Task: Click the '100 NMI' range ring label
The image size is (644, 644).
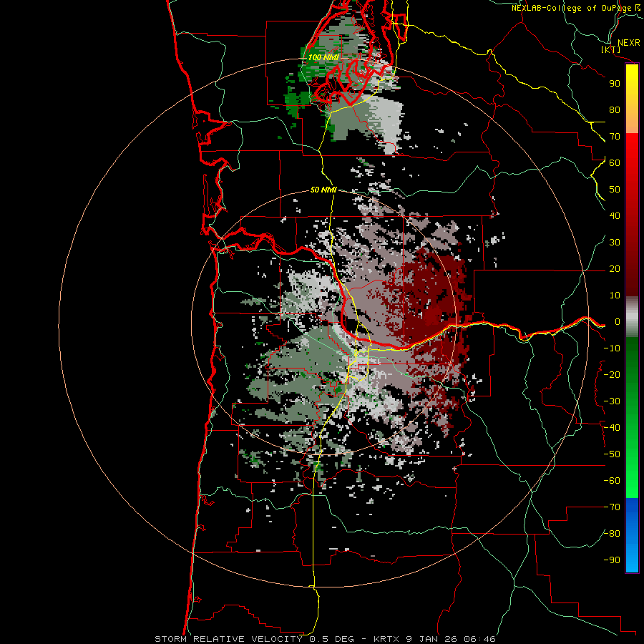Action: point(323,57)
